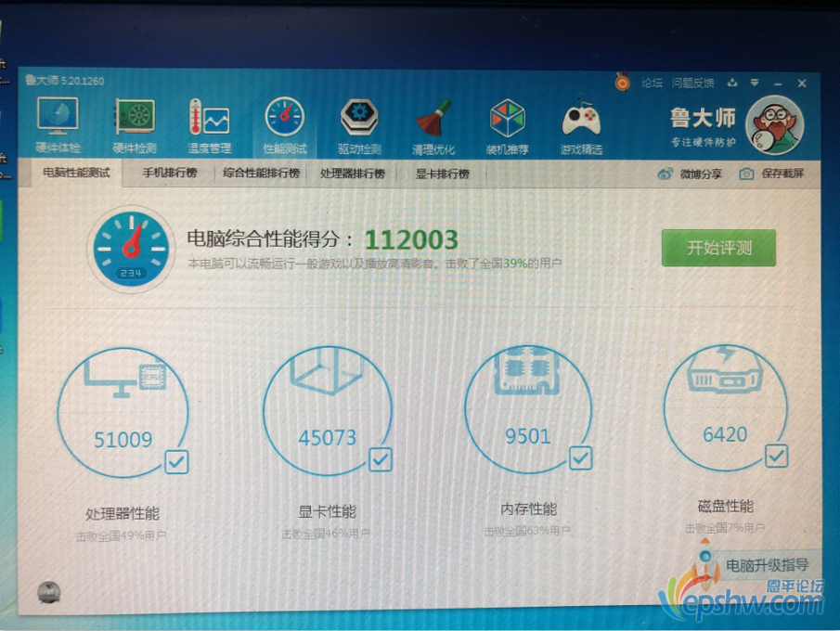The width and height of the screenshot is (840, 631).
Task: Click the 显卡性能 label
Action: point(327,511)
